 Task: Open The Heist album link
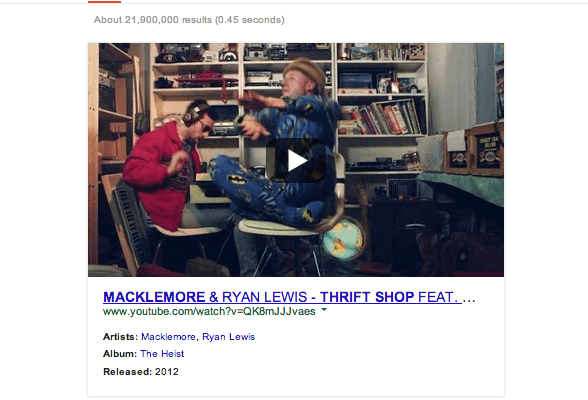(162, 354)
